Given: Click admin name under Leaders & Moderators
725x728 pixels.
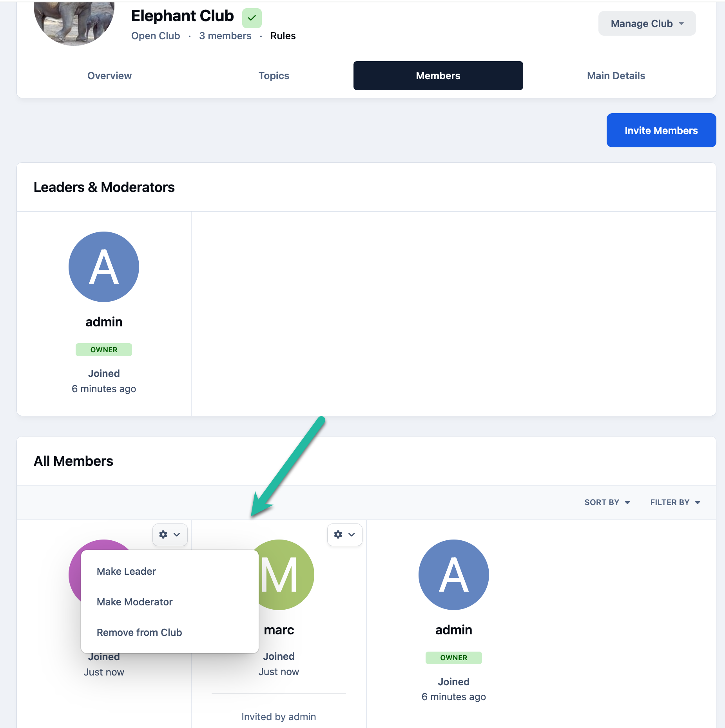Looking at the screenshot, I should 104,322.
